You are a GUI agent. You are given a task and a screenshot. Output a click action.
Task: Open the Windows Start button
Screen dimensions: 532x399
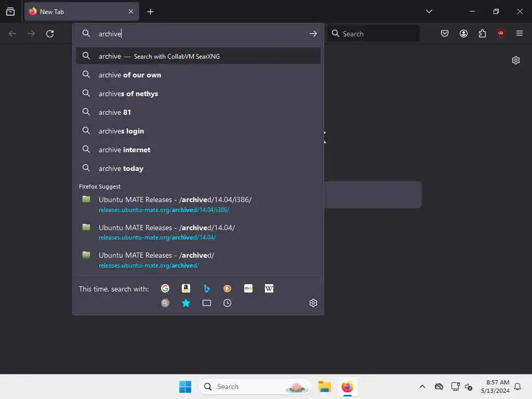pyautogui.click(x=185, y=387)
